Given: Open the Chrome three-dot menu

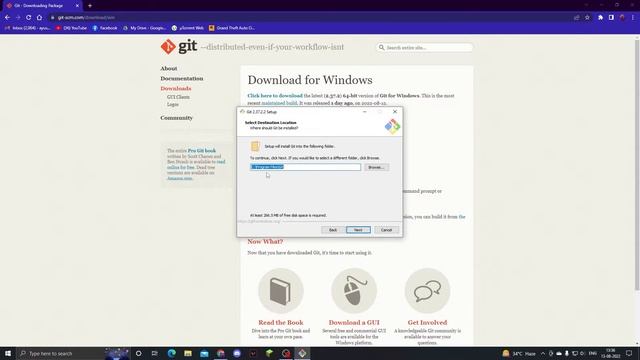Looking at the screenshot, I should pos(633,18).
